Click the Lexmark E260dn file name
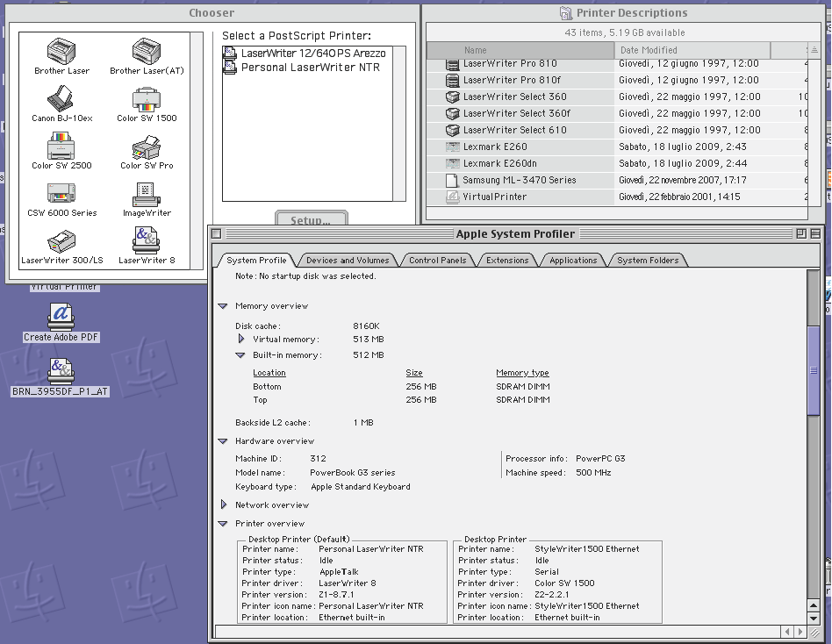The height and width of the screenshot is (644, 832). 500,163
